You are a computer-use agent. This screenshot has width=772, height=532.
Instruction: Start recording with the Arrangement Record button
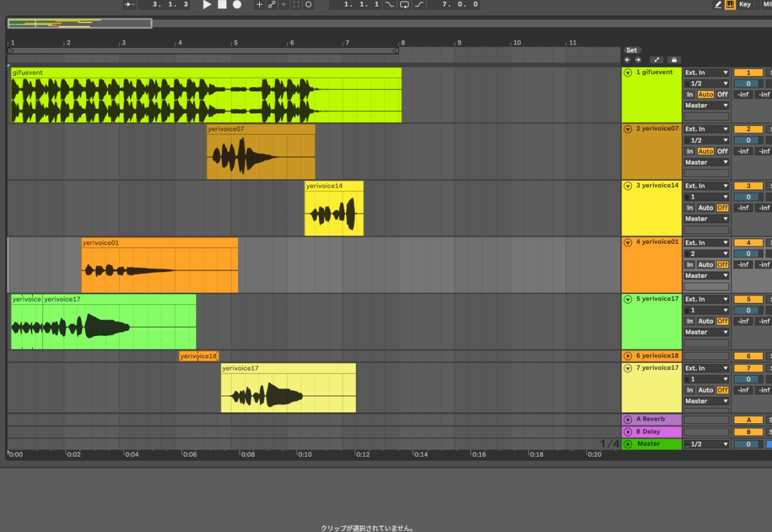click(x=237, y=5)
